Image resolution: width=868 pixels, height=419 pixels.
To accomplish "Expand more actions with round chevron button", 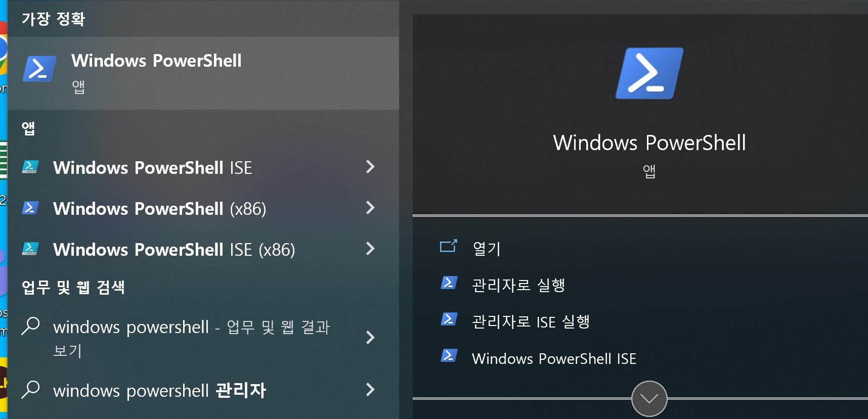I will point(649,399).
